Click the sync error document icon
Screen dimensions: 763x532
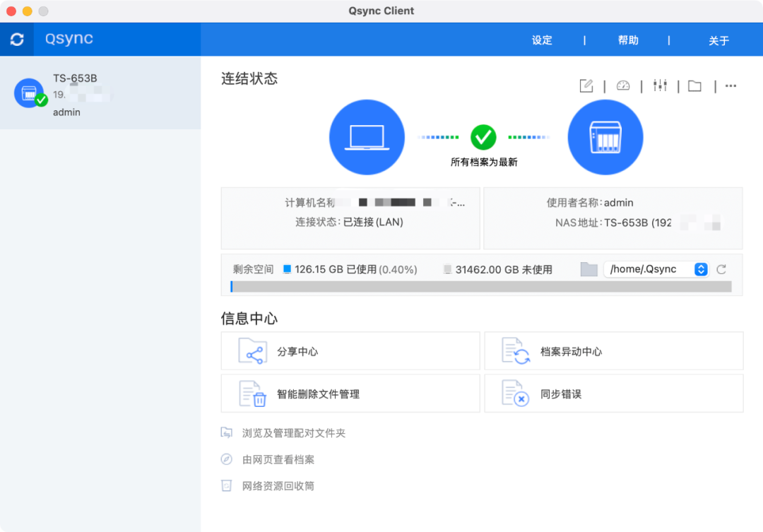pos(515,394)
